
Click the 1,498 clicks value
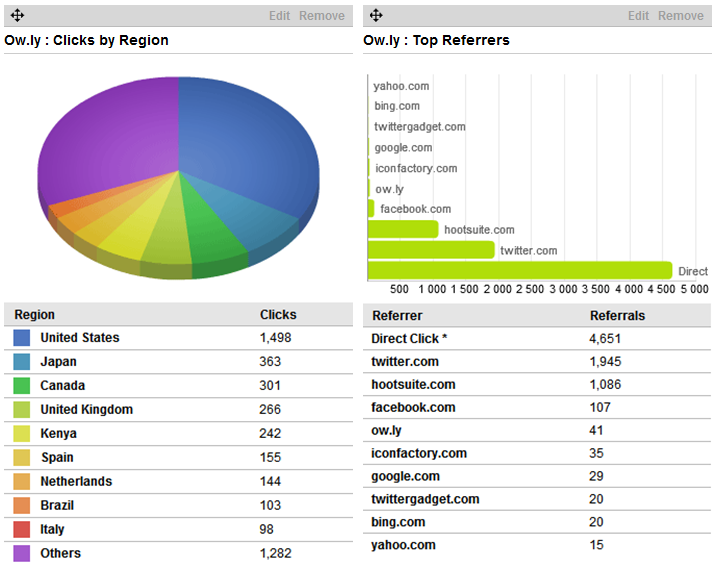(x=275, y=338)
